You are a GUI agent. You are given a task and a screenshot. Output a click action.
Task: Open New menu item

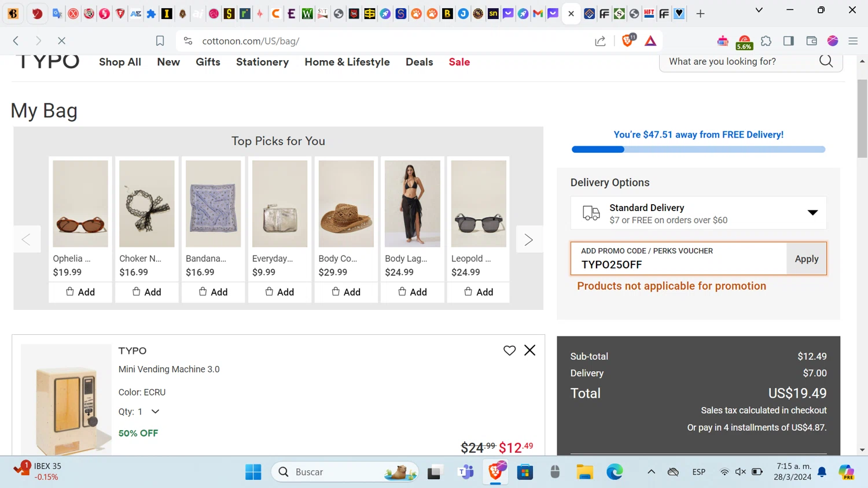pyautogui.click(x=168, y=62)
